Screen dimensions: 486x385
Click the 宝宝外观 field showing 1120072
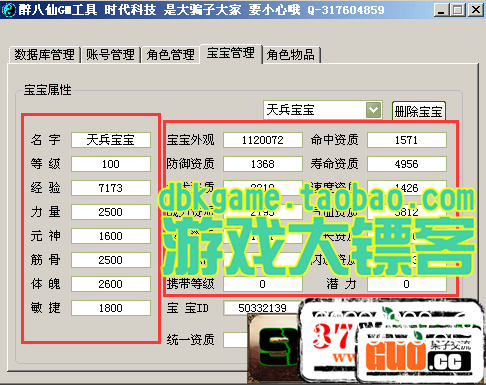[263, 140]
